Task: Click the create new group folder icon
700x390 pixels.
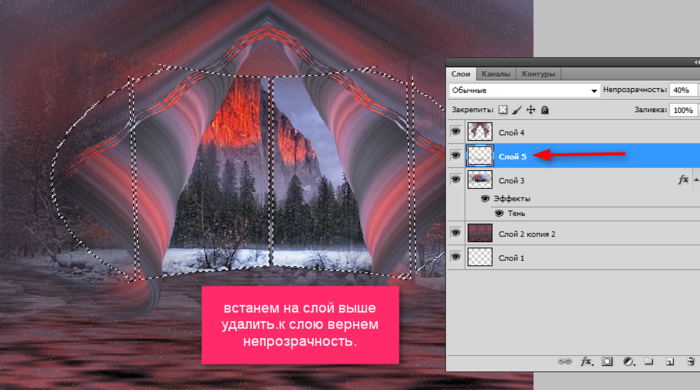Action: pyautogui.click(x=649, y=361)
